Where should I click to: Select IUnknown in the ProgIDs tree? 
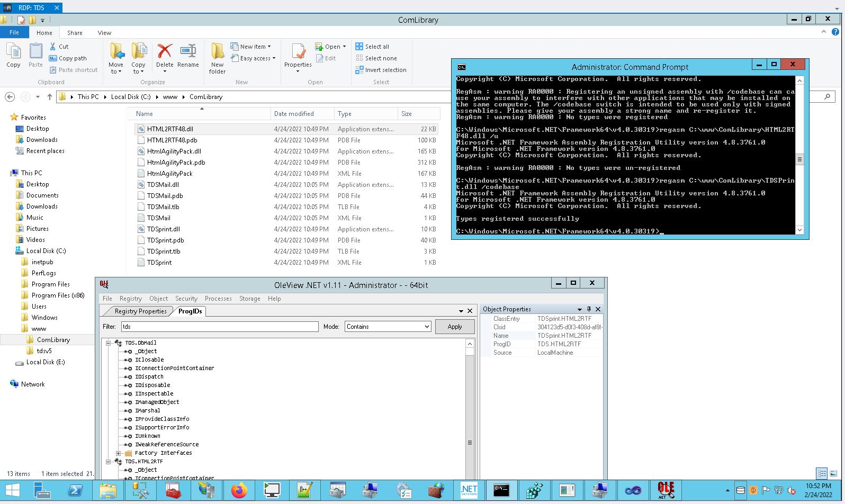tap(148, 436)
